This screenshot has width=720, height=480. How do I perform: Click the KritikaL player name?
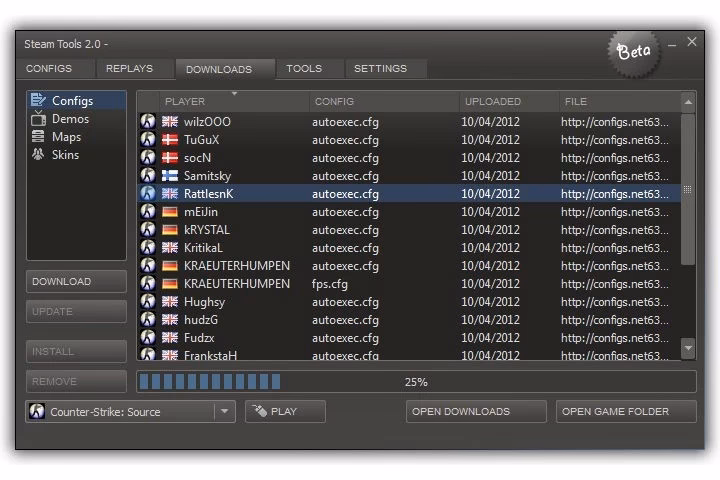(x=203, y=248)
